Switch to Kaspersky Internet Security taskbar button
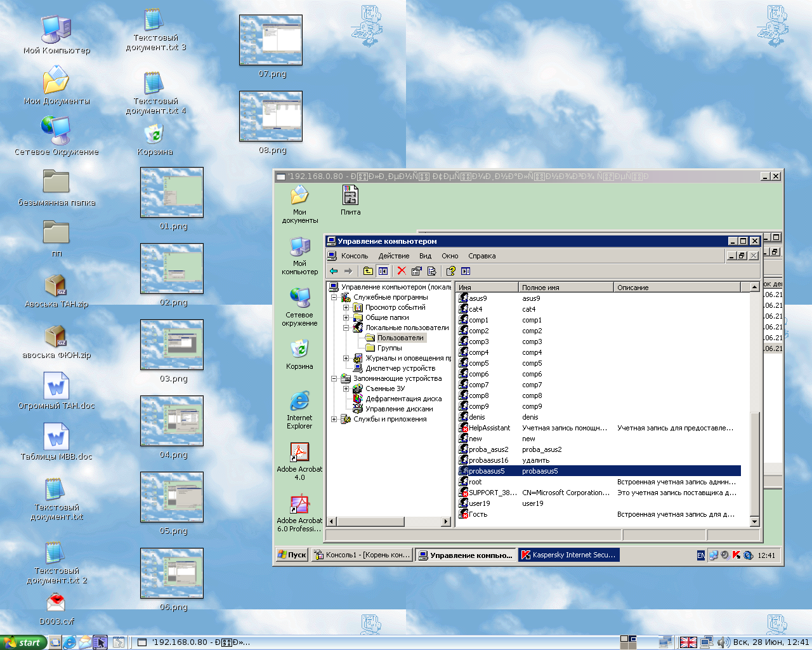 pos(568,555)
